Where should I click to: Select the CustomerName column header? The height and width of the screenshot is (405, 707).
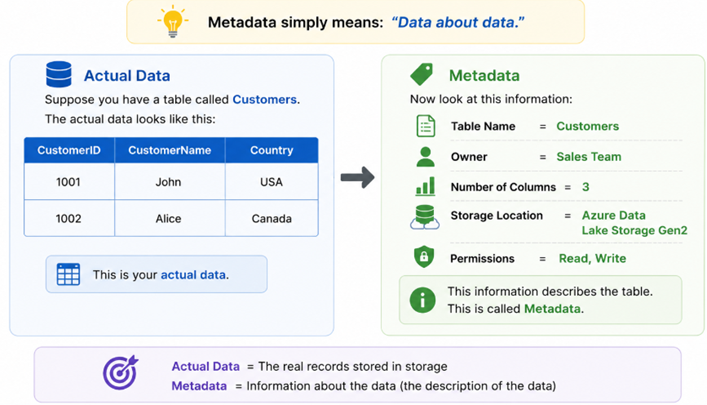[170, 150]
